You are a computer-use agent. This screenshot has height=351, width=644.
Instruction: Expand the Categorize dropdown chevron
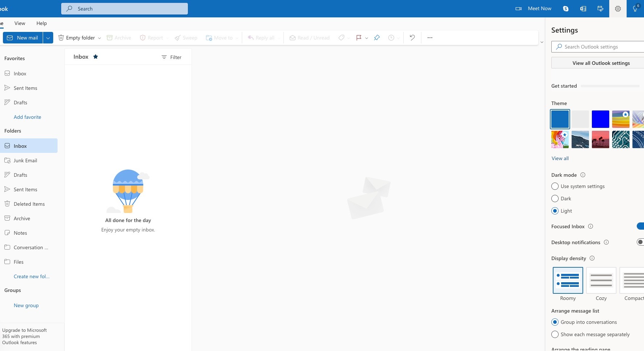tap(349, 38)
